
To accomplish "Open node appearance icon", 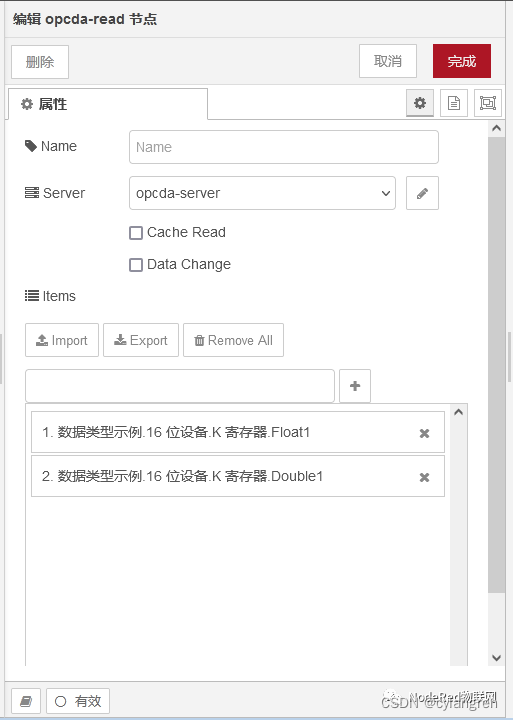I will tap(488, 103).
